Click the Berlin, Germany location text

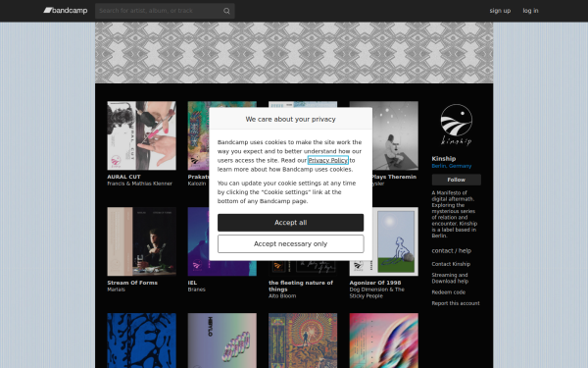(452, 166)
